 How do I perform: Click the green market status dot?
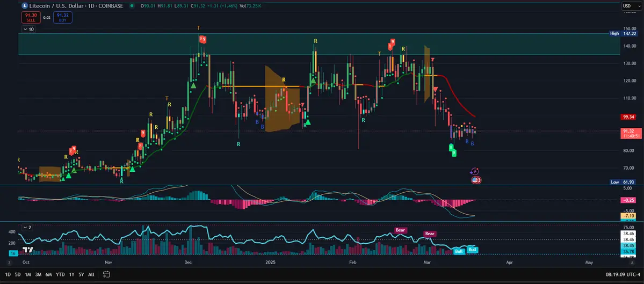click(132, 6)
